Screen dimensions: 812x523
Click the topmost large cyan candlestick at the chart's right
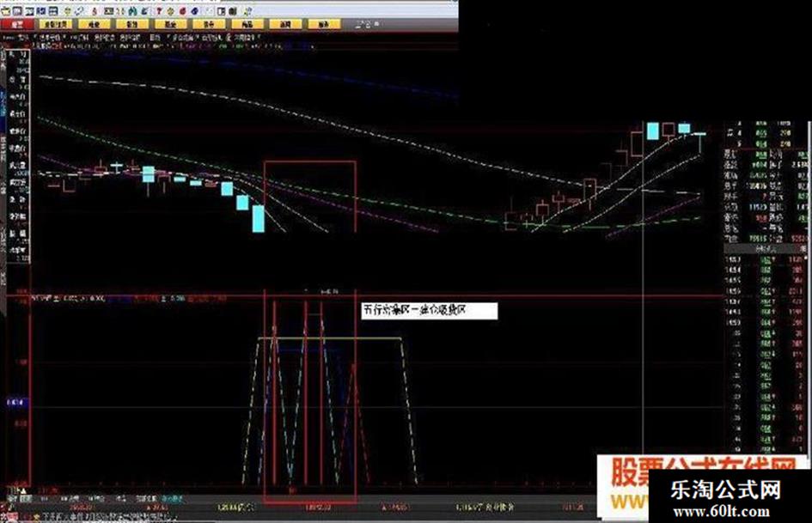pyautogui.click(x=652, y=131)
